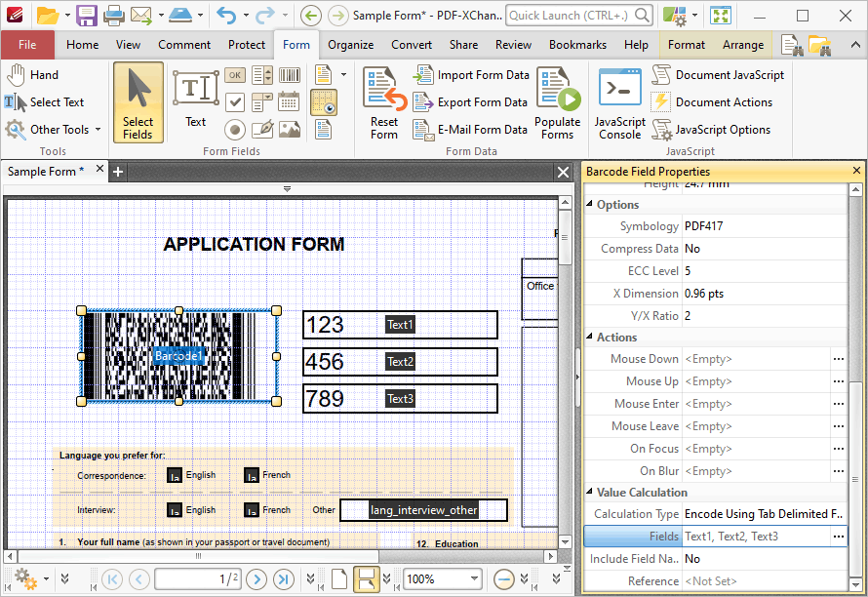Insert a barcode form field
Viewport: 868px width, 597px height.
point(289,75)
